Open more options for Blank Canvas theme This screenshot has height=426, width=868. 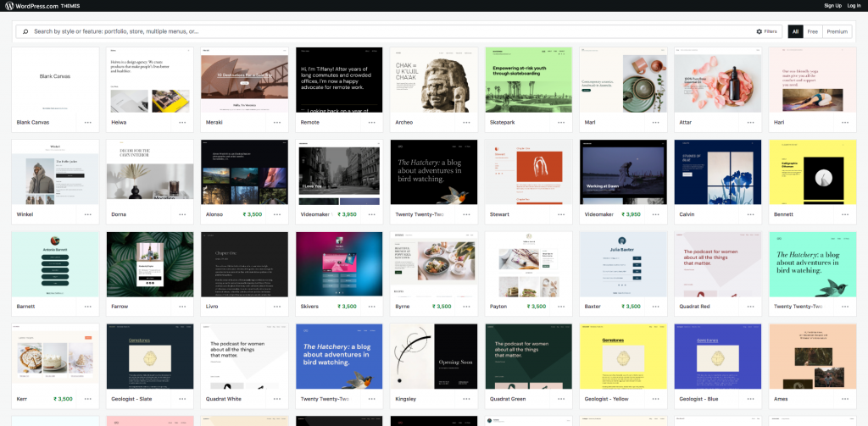(88, 122)
